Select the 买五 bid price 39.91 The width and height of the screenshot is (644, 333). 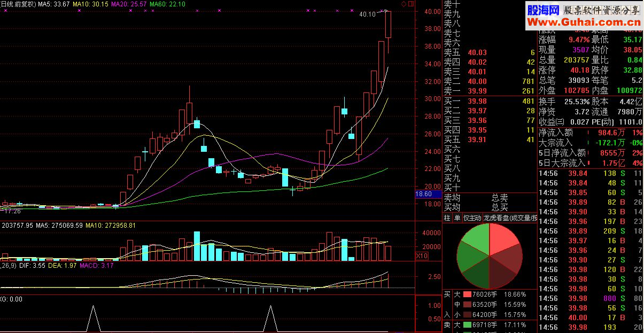click(477, 140)
